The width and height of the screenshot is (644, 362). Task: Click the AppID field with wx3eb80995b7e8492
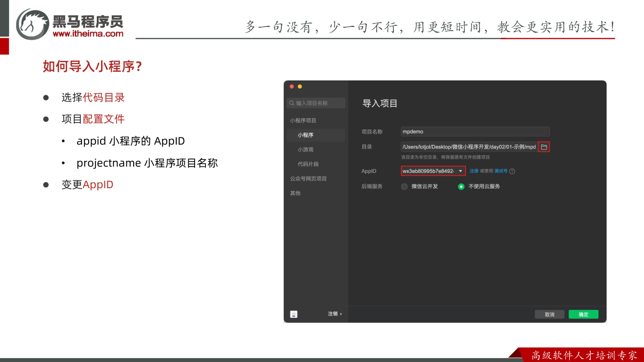pyautogui.click(x=433, y=171)
